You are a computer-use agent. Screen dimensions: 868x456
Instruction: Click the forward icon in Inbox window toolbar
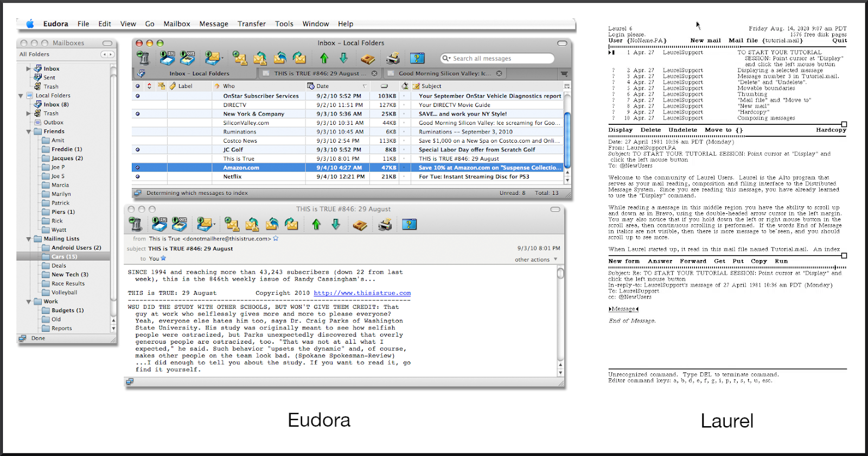[299, 58]
